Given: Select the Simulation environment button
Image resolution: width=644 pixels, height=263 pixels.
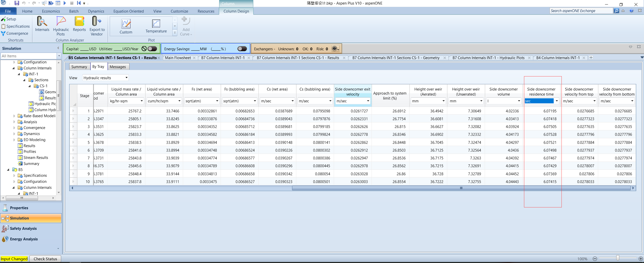Looking at the screenshot, I should click(31, 218).
